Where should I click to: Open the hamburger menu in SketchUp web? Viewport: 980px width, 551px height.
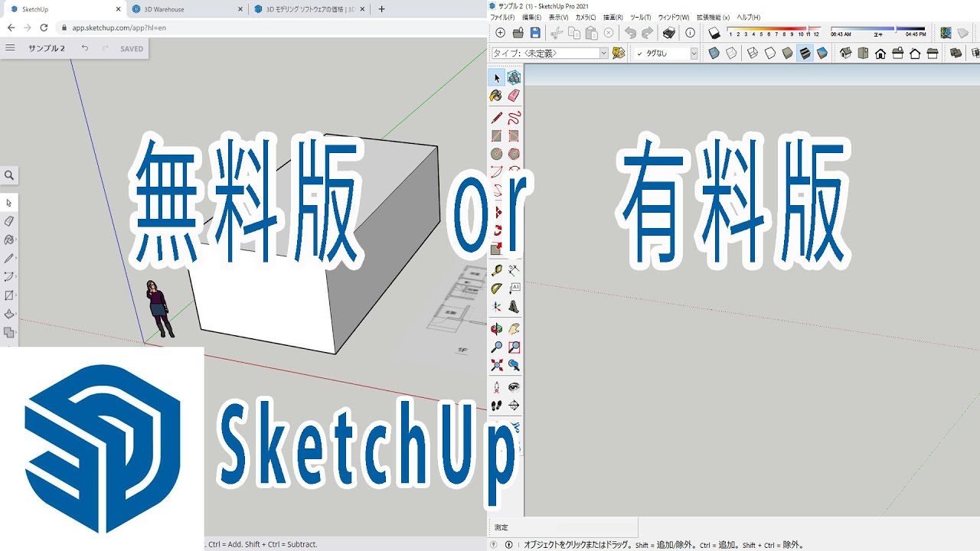[10, 48]
